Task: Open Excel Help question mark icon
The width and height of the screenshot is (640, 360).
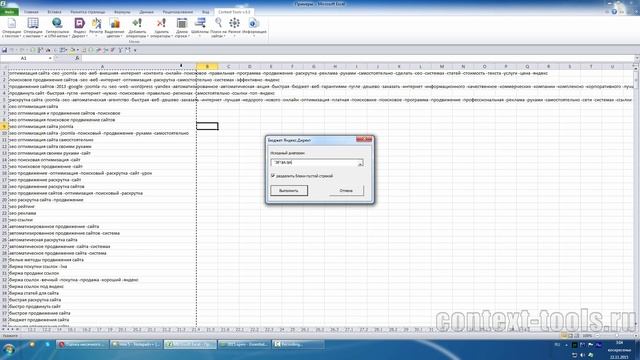Action: point(614,12)
